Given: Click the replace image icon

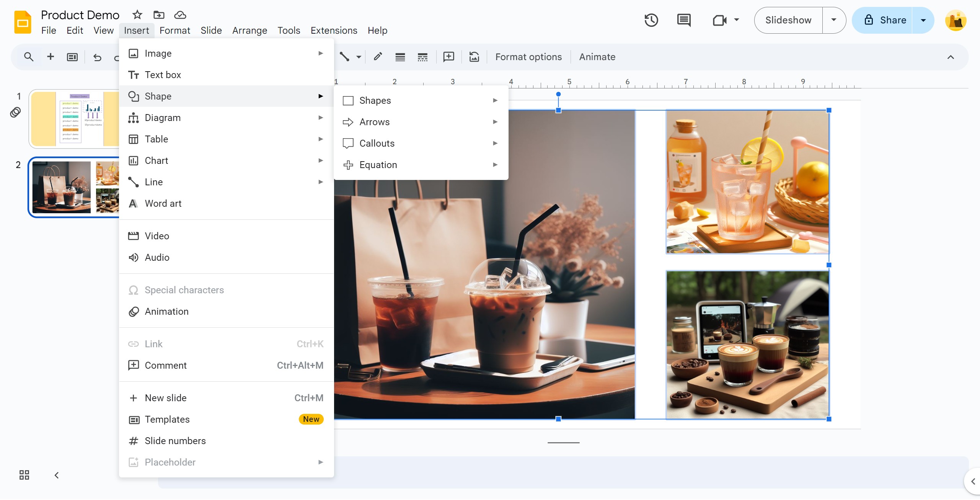Looking at the screenshot, I should [x=474, y=57].
